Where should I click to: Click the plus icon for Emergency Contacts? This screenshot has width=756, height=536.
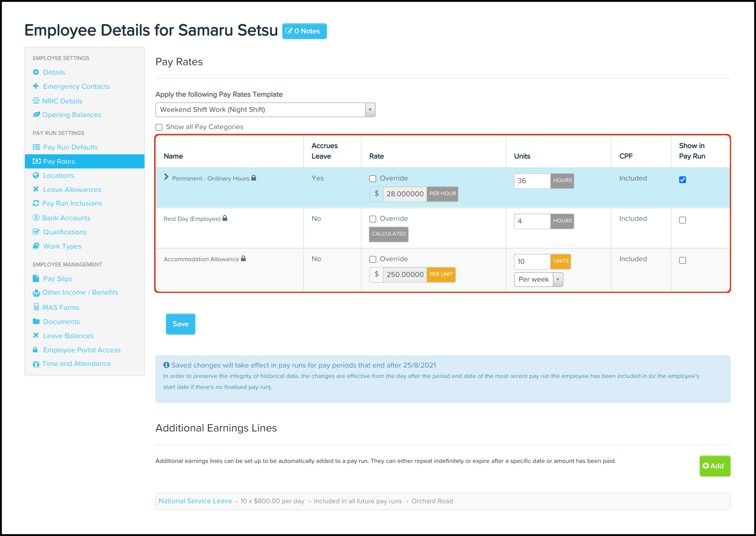pos(36,86)
